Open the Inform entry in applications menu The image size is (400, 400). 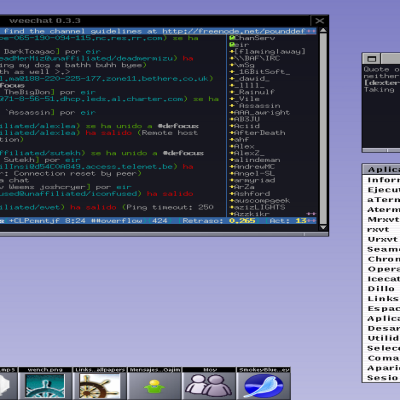(382, 180)
